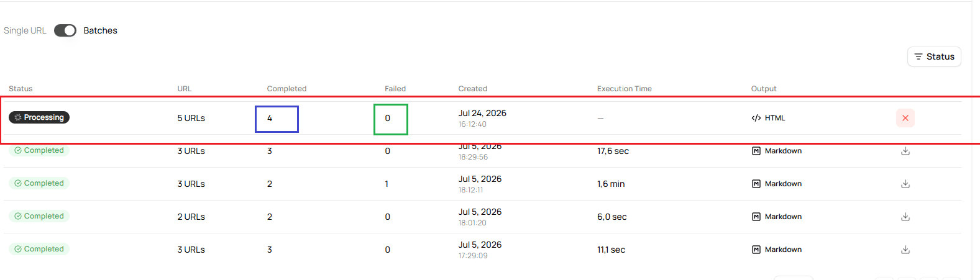Click the 17:29:09 timestamp

473,256
